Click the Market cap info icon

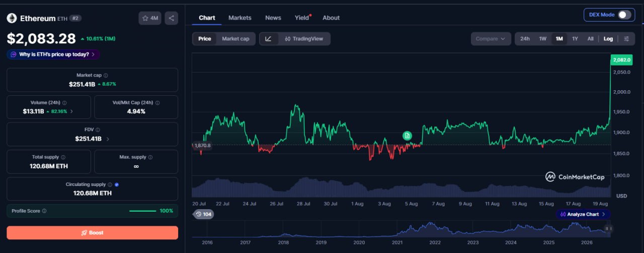[106, 75]
